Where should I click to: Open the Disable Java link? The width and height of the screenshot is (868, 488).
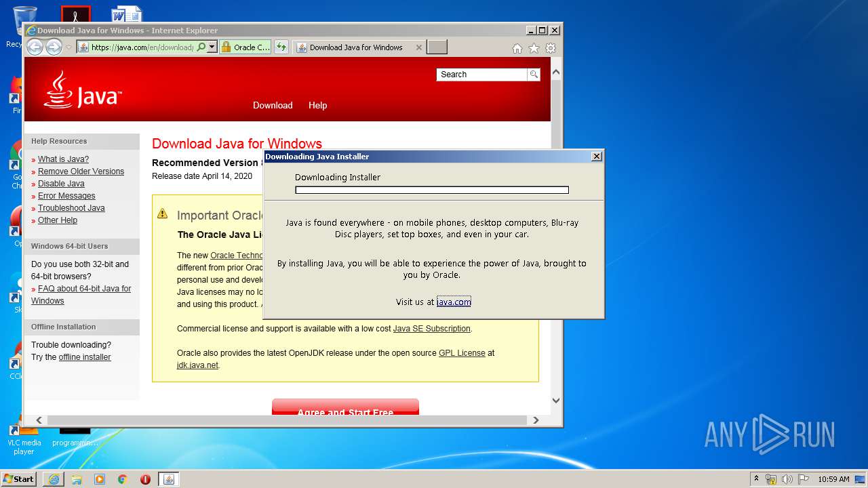tap(61, 184)
